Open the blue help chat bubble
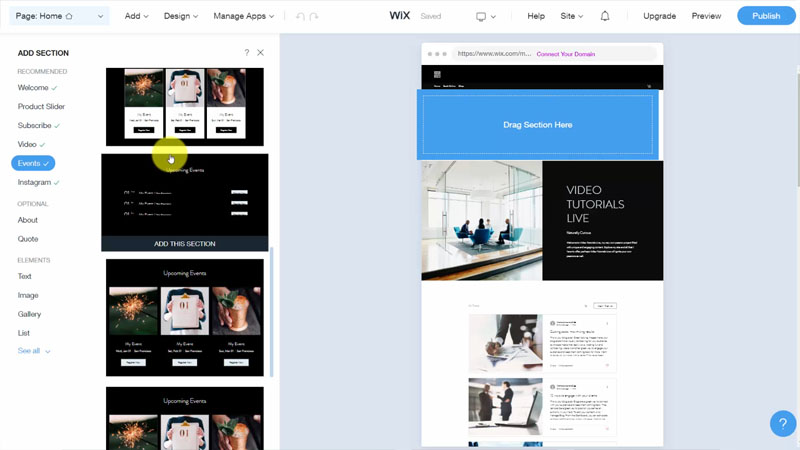Image resolution: width=800 pixels, height=450 pixels. click(x=783, y=423)
